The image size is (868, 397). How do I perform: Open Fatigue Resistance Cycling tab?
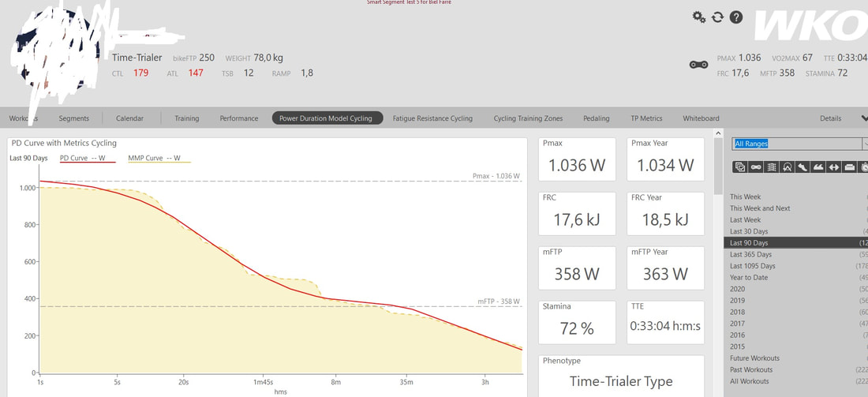432,118
